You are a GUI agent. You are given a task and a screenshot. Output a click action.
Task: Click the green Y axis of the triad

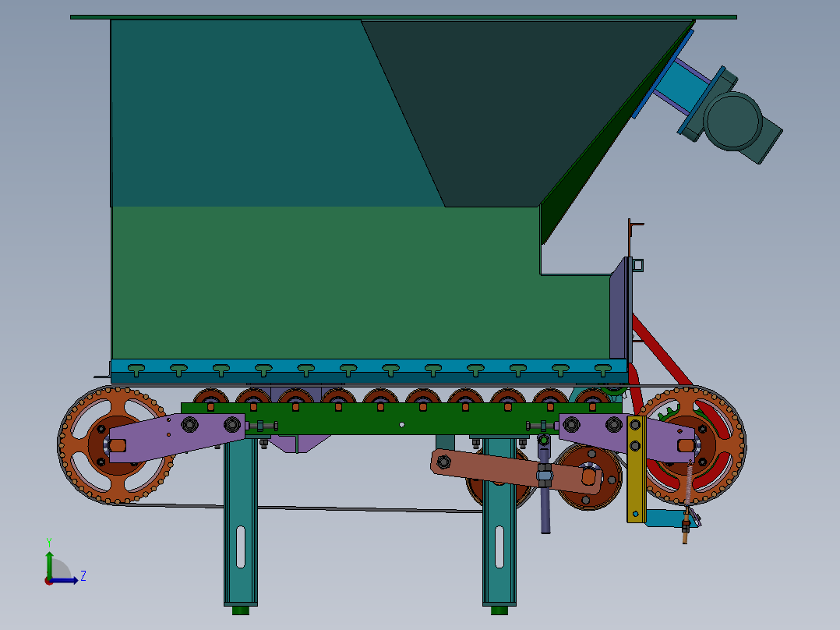(49, 564)
